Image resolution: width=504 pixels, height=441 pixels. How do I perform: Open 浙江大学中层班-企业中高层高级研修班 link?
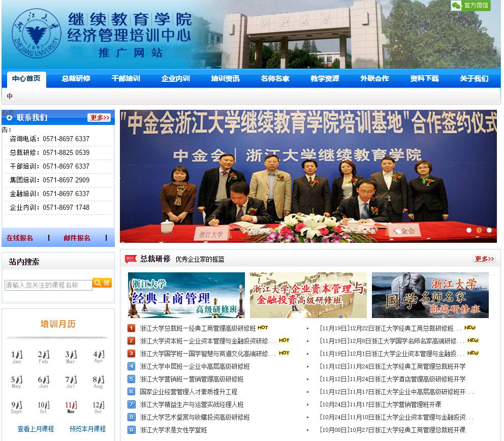(x=195, y=366)
